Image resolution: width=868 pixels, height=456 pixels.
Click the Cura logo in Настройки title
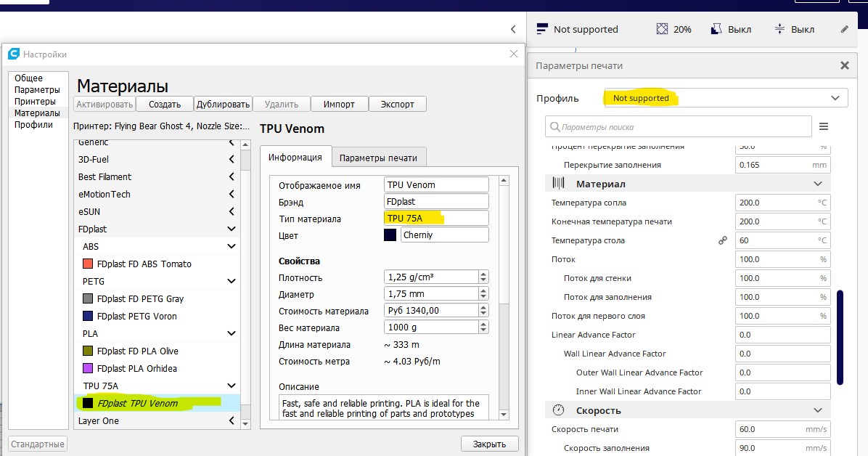click(13, 54)
